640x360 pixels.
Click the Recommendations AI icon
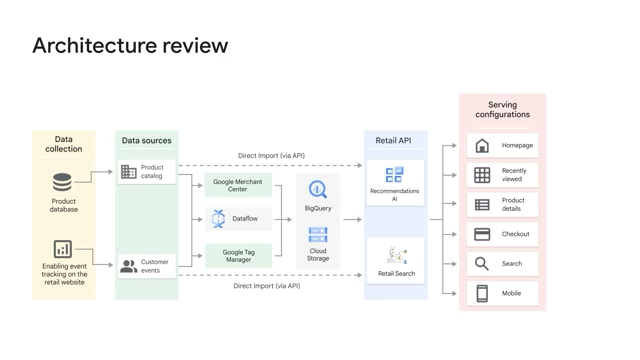click(x=394, y=175)
